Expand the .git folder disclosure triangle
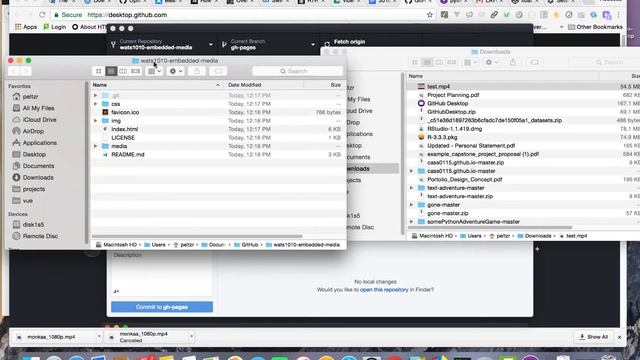This screenshot has height=360, width=640. [96, 96]
